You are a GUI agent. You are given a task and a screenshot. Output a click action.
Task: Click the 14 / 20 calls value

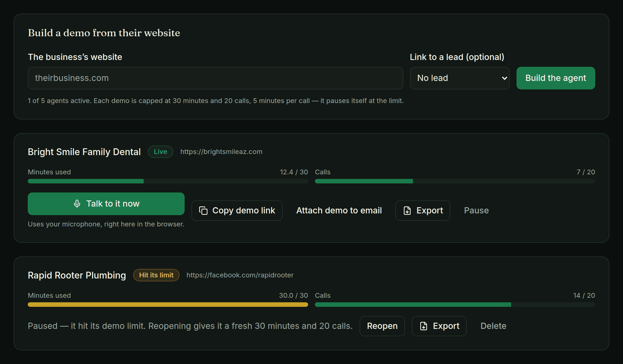point(584,296)
